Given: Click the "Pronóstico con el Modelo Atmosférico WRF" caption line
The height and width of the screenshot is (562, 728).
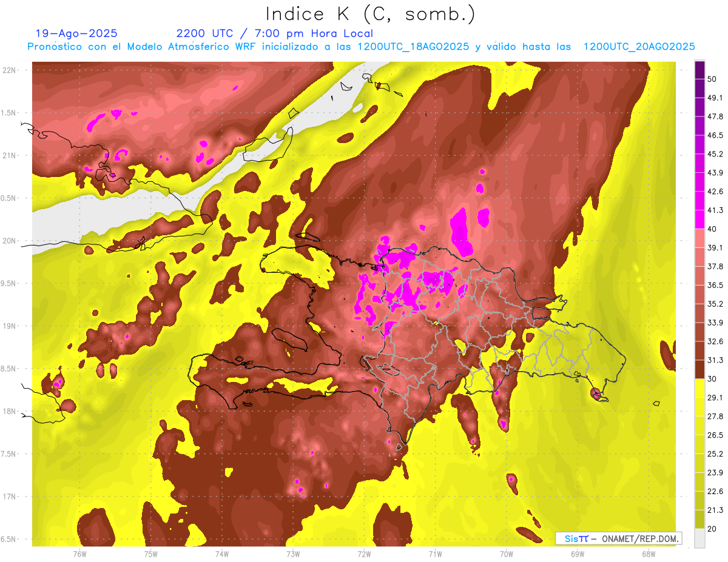Looking at the screenshot, I should [361, 47].
